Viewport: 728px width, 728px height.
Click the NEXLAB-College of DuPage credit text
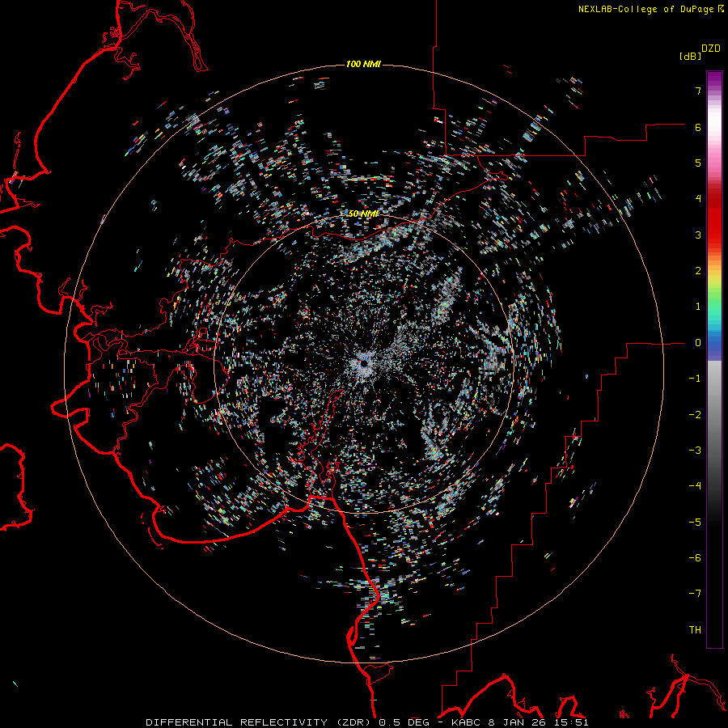(x=646, y=9)
